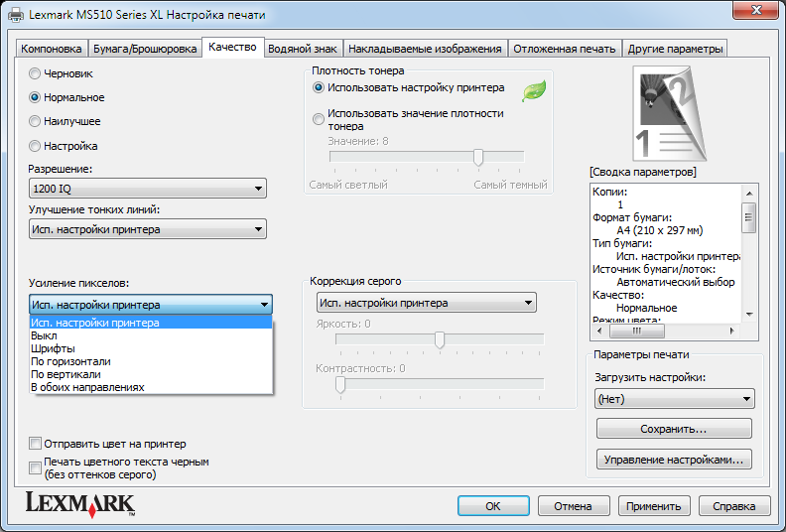Viewport: 786px width, 532px height.
Task: Choose Исп. настройки принтера in open list
Action: 151,323
